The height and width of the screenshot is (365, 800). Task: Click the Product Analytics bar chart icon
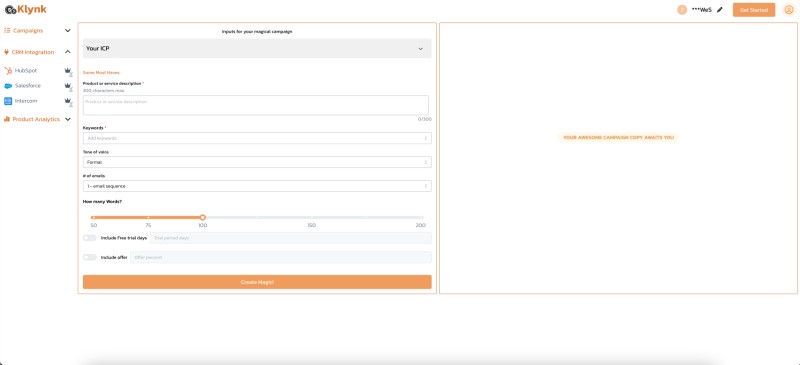tap(7, 119)
